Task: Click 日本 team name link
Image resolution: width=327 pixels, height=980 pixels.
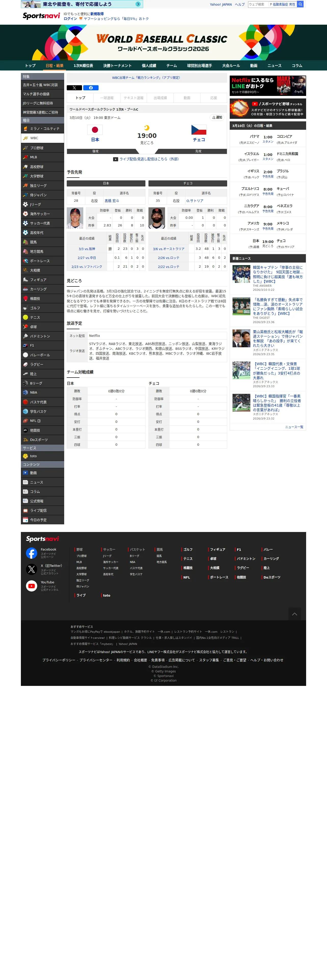Action: point(95,140)
